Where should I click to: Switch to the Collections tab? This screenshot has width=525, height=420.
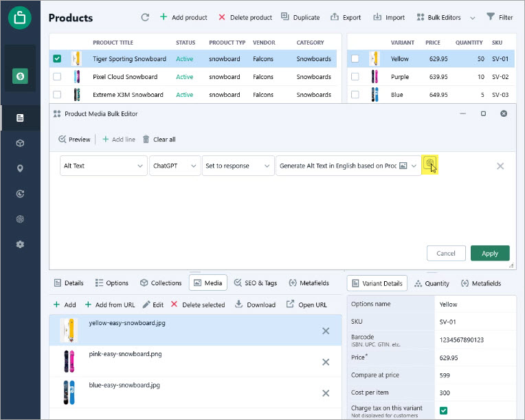coord(161,283)
